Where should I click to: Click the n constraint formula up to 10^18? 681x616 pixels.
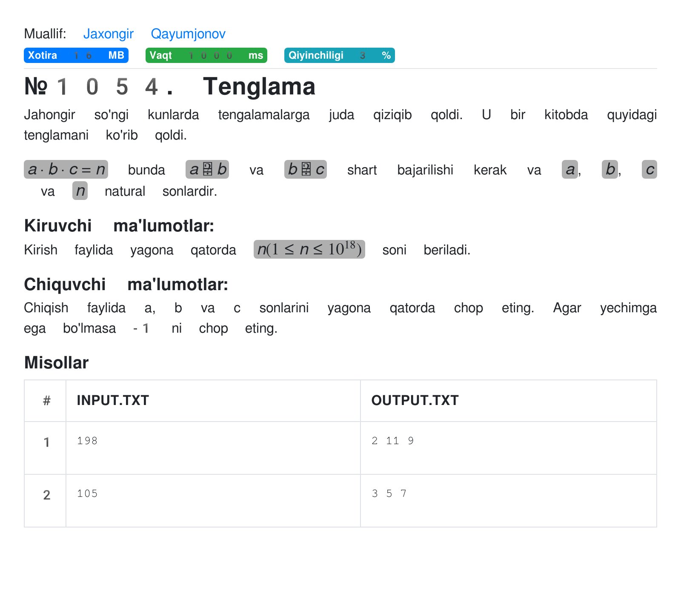click(x=309, y=249)
